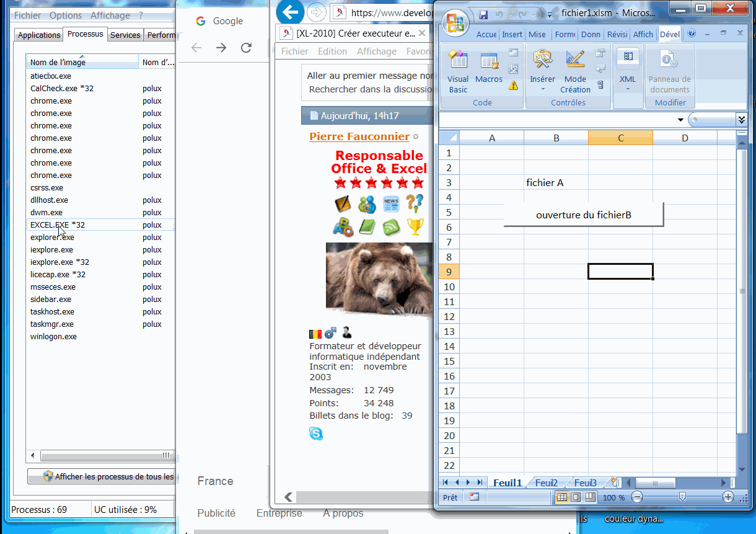
Task: Click the 'Entreprise' link in the Chrome window
Action: click(x=279, y=514)
